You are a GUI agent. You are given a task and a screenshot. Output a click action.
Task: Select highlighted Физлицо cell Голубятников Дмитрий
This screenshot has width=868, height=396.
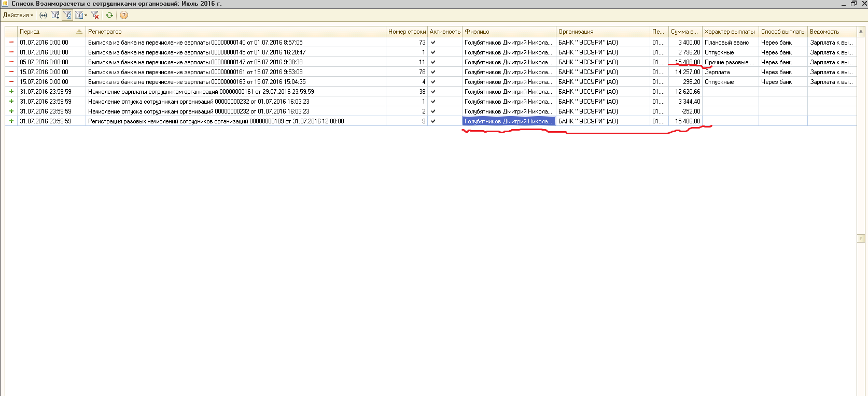(508, 121)
